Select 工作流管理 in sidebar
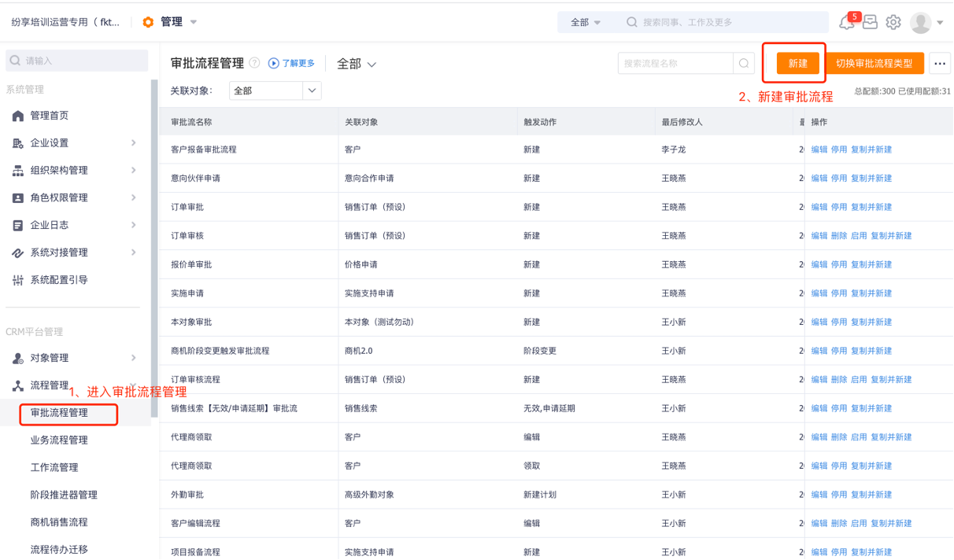The image size is (954, 560). (x=54, y=468)
